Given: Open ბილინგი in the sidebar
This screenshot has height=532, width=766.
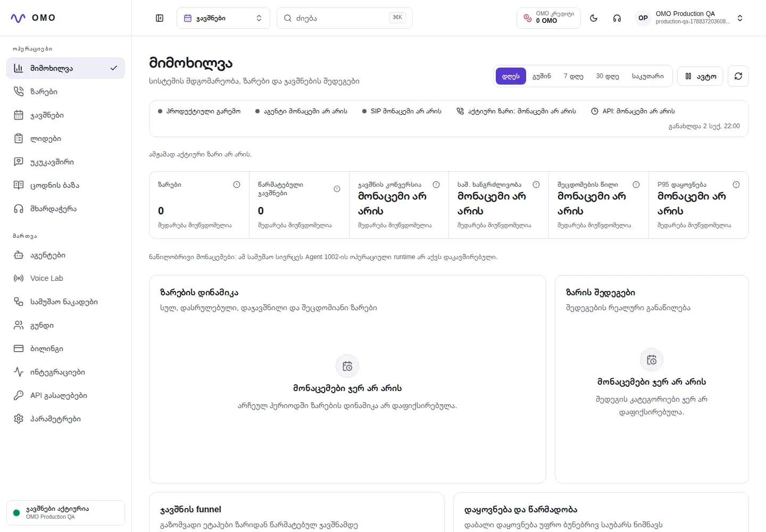Looking at the screenshot, I should (66, 348).
